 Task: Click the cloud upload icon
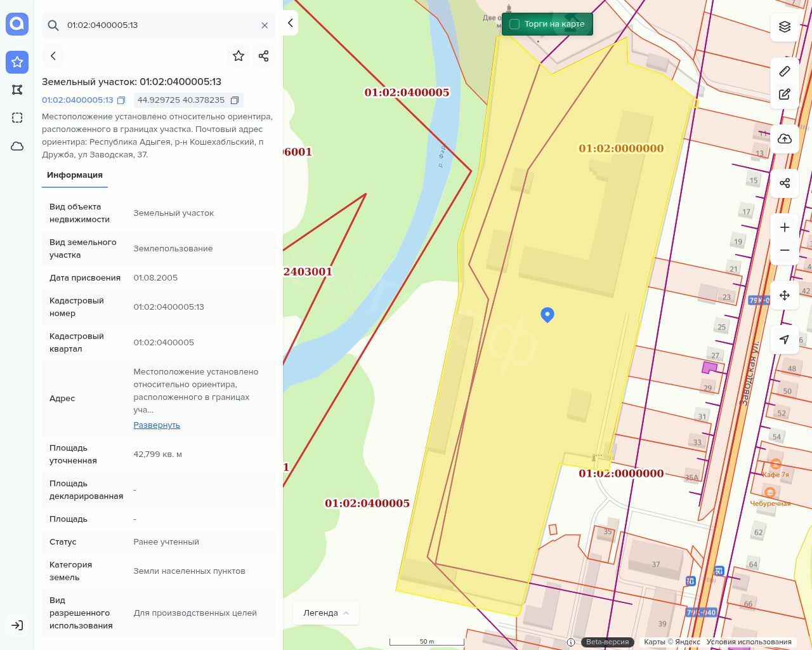pos(785,139)
